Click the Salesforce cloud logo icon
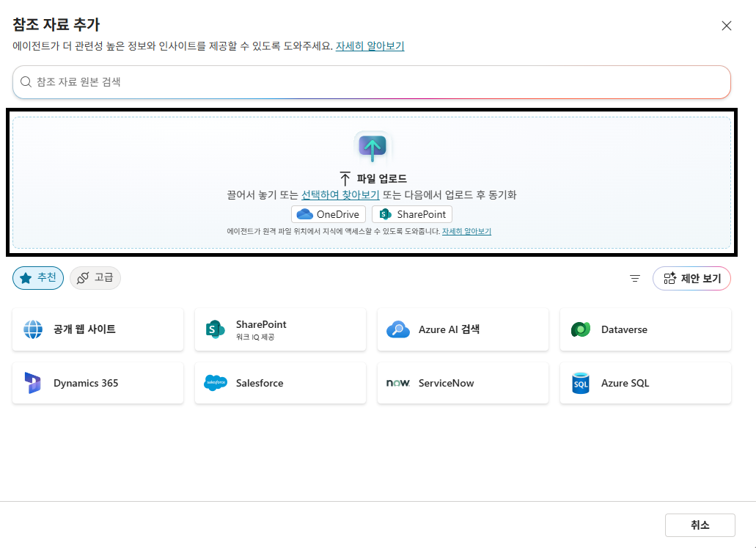 tap(216, 383)
